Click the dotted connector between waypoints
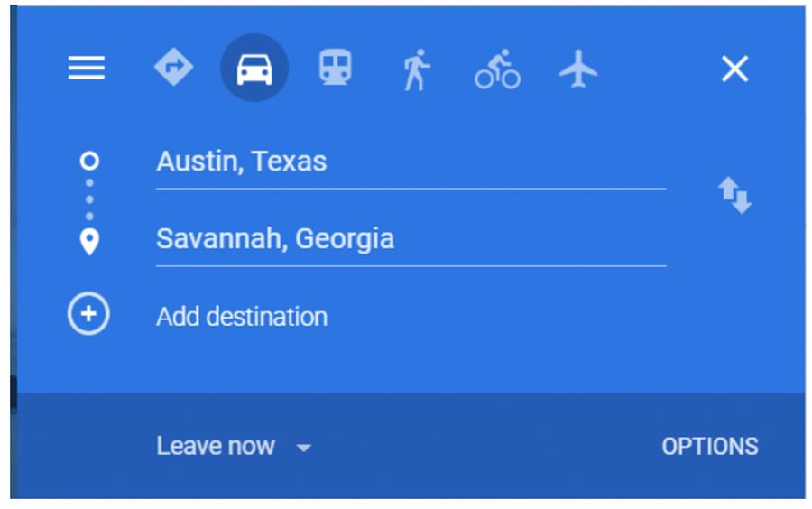This screenshot has width=812, height=509. (x=89, y=202)
